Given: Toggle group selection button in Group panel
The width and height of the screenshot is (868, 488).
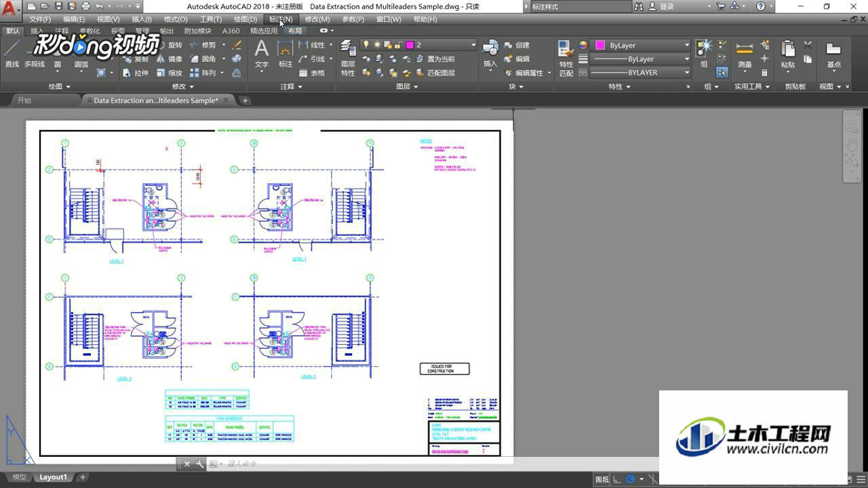Looking at the screenshot, I should click(x=722, y=73).
